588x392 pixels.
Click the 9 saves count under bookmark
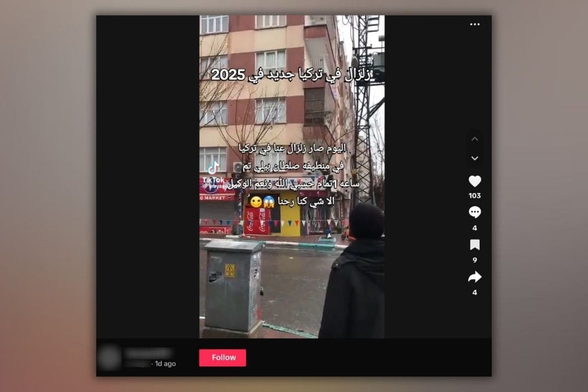(x=474, y=260)
